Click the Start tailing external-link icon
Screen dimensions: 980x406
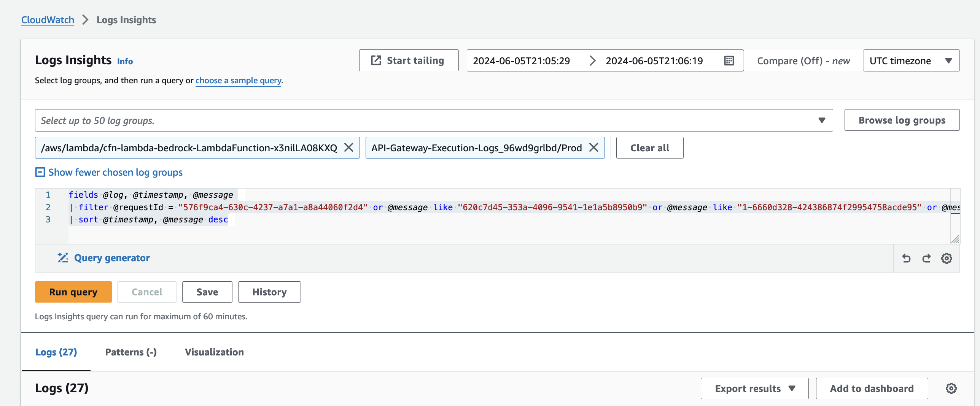[x=376, y=60]
